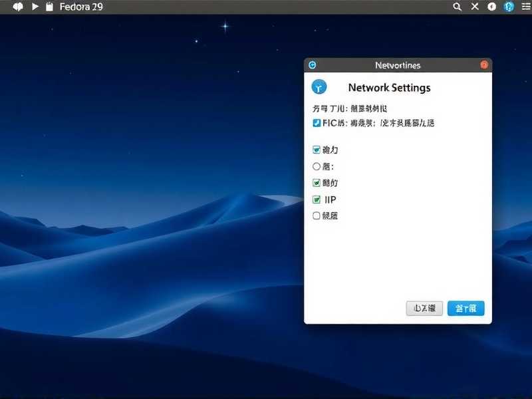
Task: Open the hamburger menu at top right
Action: point(526,7)
